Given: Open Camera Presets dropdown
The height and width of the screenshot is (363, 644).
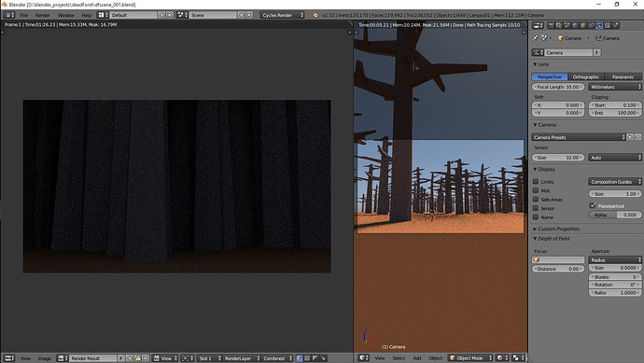Looking at the screenshot, I should click(x=579, y=137).
